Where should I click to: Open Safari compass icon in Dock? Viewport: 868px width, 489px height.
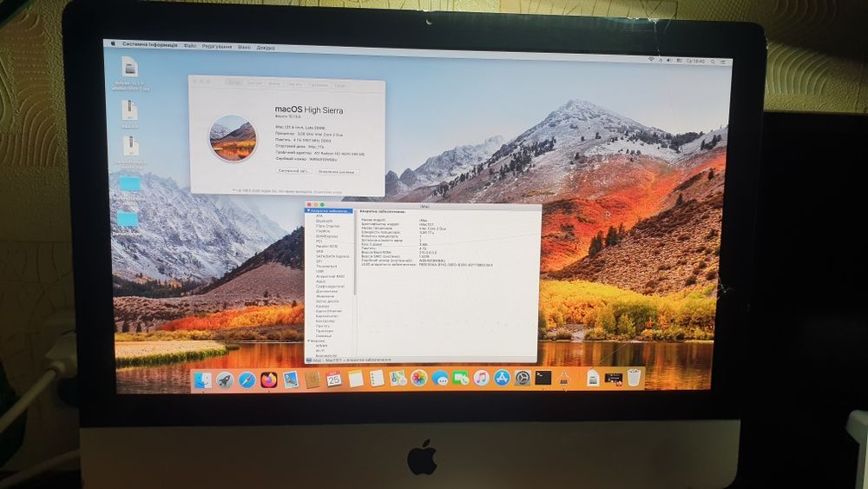point(247,380)
